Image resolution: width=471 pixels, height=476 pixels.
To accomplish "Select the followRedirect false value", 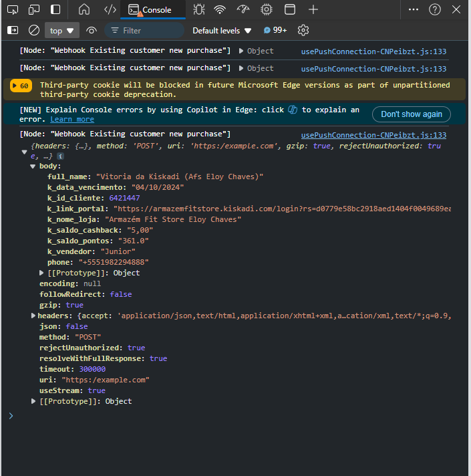I will [x=121, y=294].
